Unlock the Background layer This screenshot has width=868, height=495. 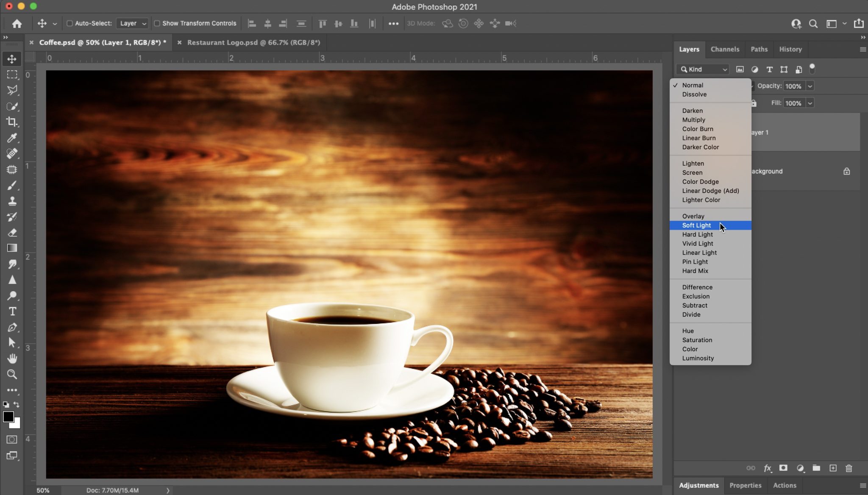pos(846,171)
